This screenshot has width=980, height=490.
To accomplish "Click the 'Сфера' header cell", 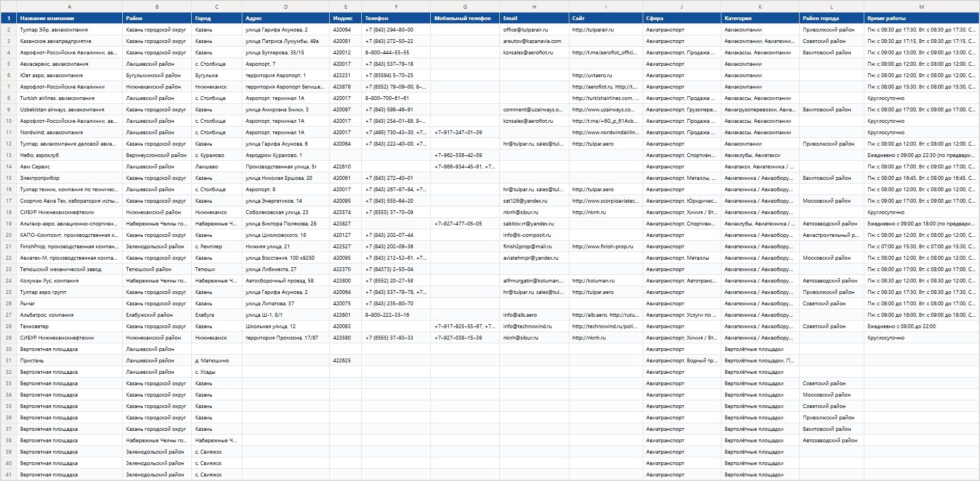I will point(682,18).
